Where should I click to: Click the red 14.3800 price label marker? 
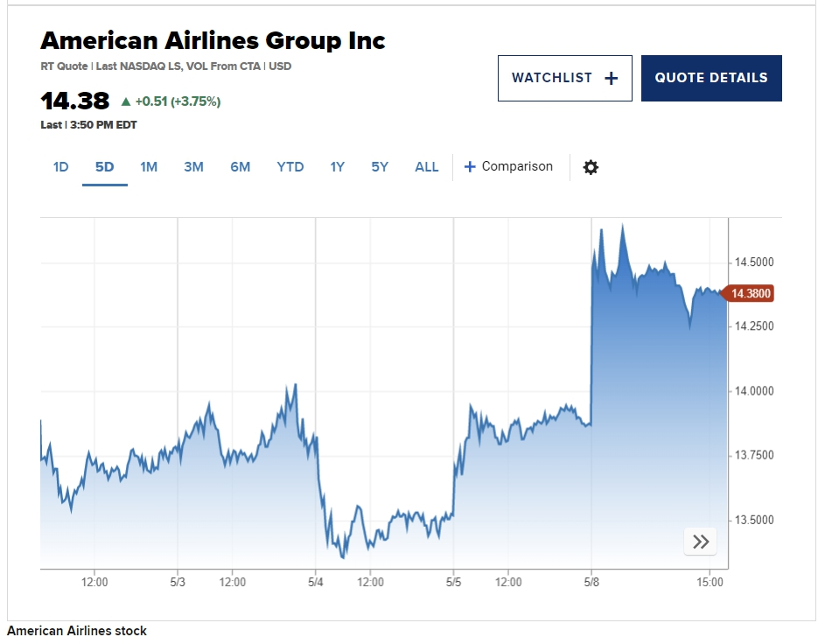[751, 294]
